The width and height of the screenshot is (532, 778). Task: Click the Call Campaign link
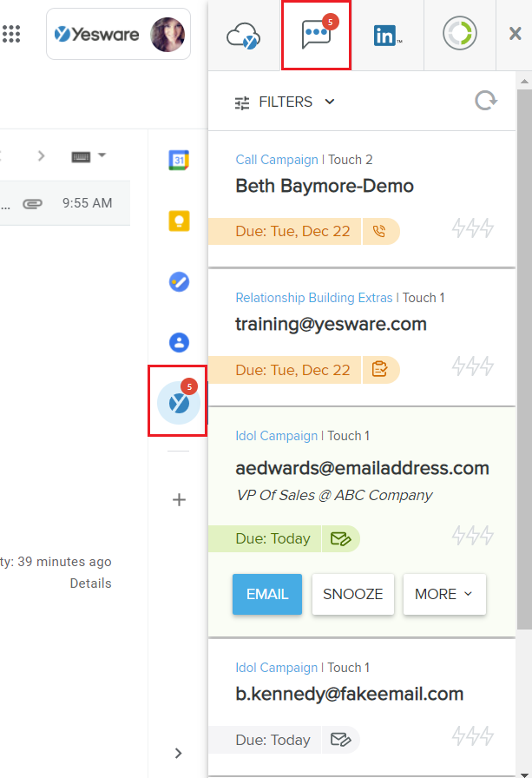pos(276,160)
